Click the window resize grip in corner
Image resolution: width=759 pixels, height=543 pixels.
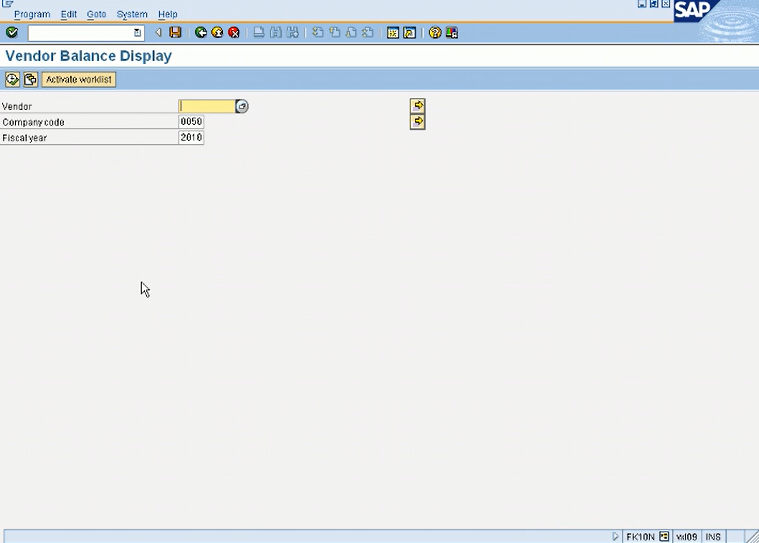752,536
